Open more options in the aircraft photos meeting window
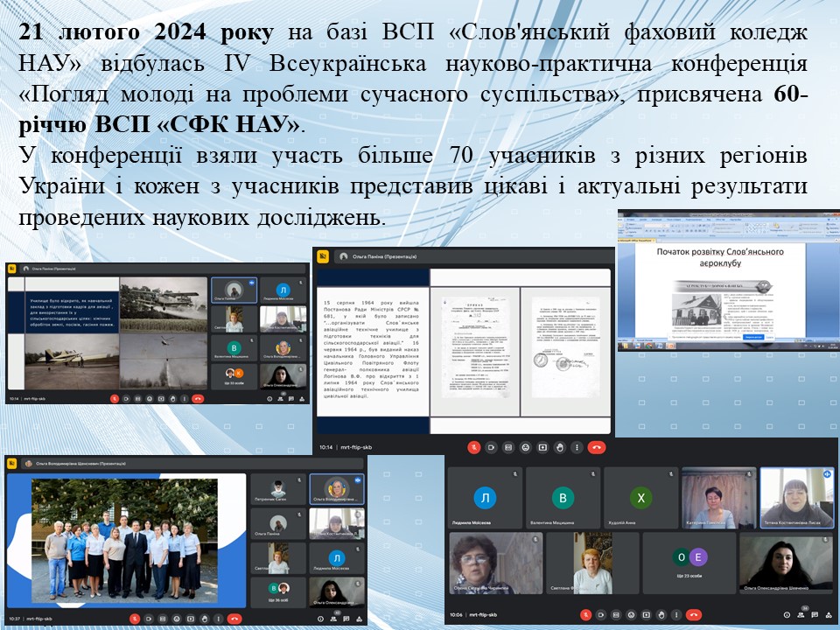Screen dimensions: 840x630 point(185,399)
